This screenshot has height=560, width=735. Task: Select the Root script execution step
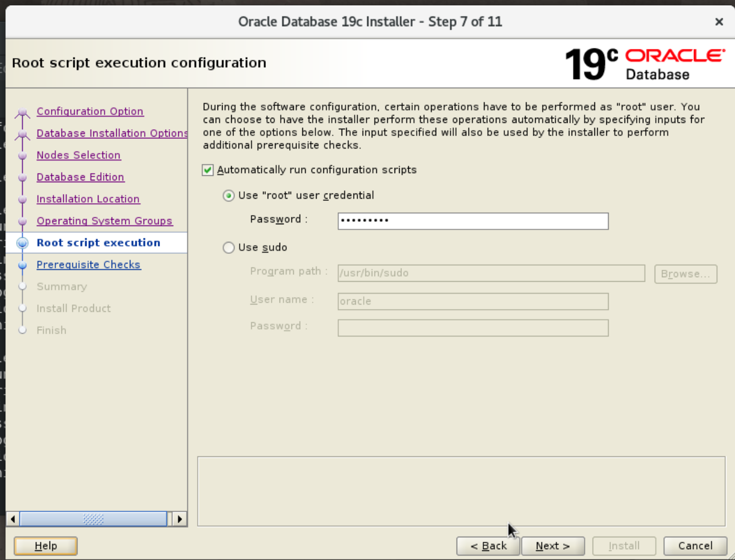(x=98, y=242)
